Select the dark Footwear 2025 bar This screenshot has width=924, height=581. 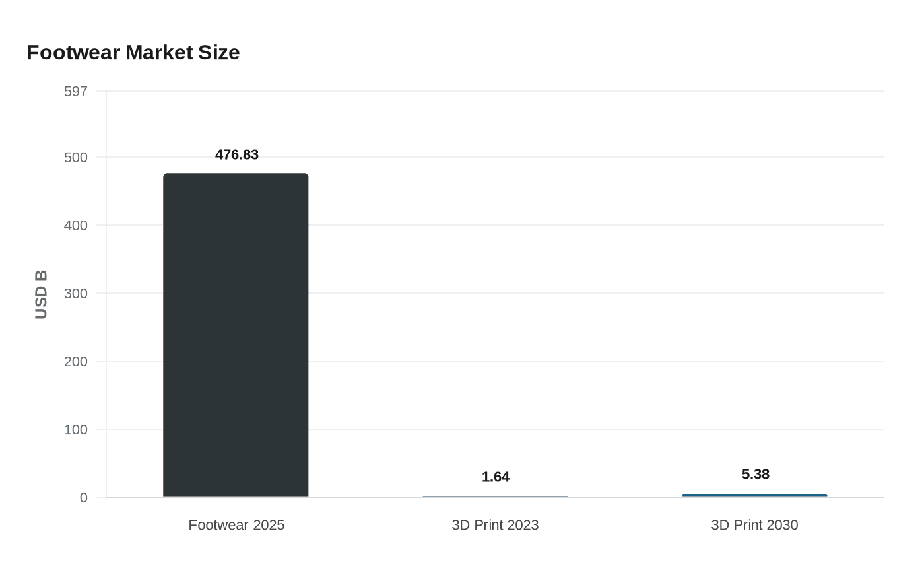click(236, 335)
